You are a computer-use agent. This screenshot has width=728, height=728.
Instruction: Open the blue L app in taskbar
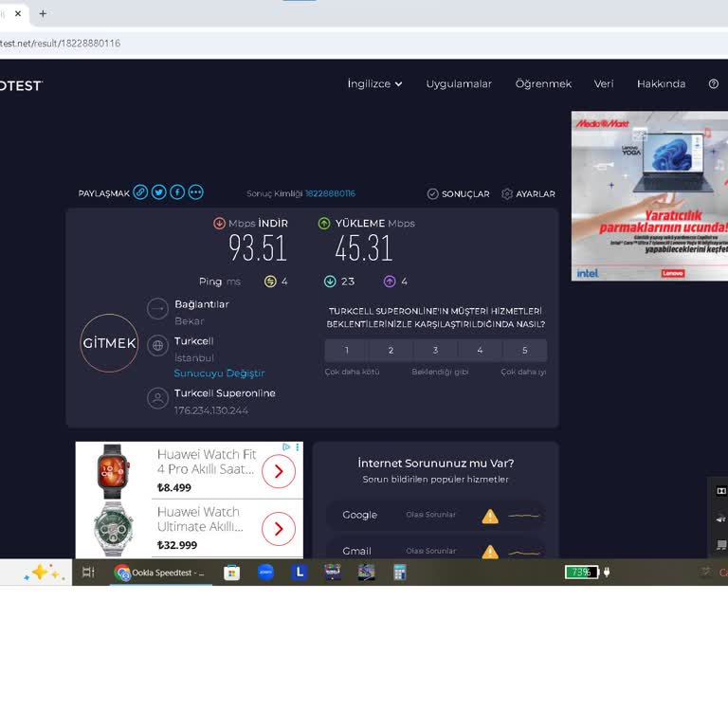299,572
